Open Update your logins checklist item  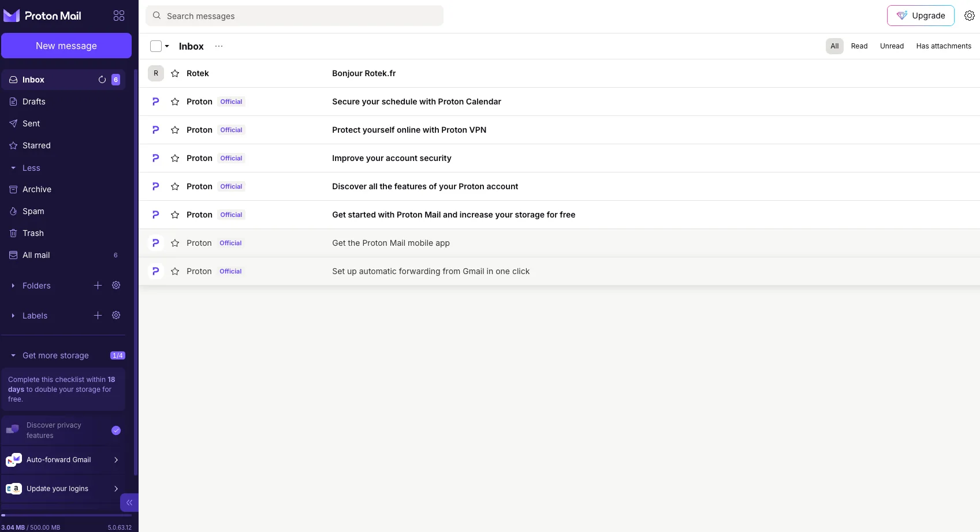64,489
